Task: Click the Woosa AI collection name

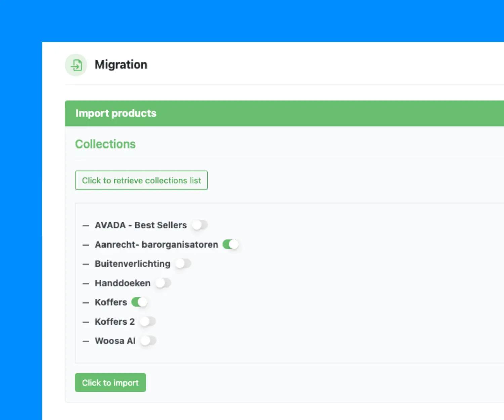Action: [115, 341]
